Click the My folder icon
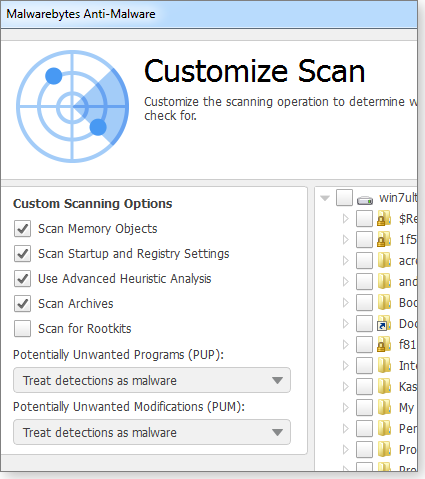Image resolution: width=425 pixels, height=479 pixels. [384, 408]
